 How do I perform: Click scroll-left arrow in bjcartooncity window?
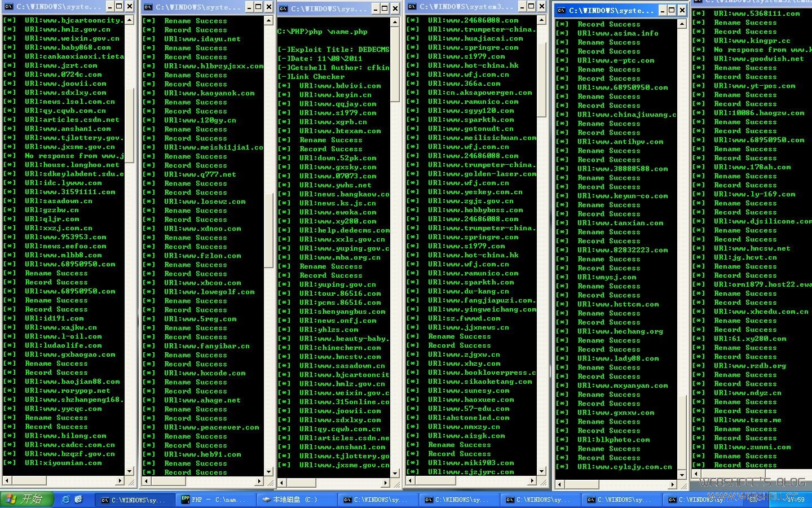pos(6,481)
